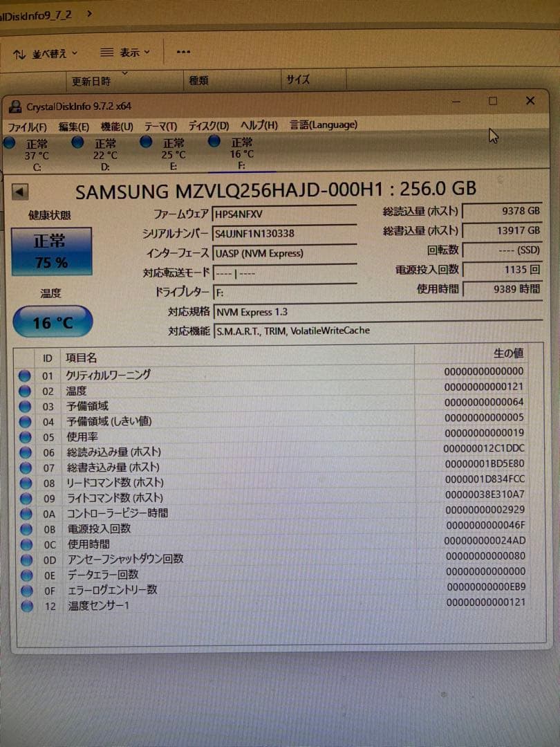This screenshot has width=560, height=747.
Task: Click the firmware field HPS4NFXV
Action: pyautogui.click(x=284, y=214)
